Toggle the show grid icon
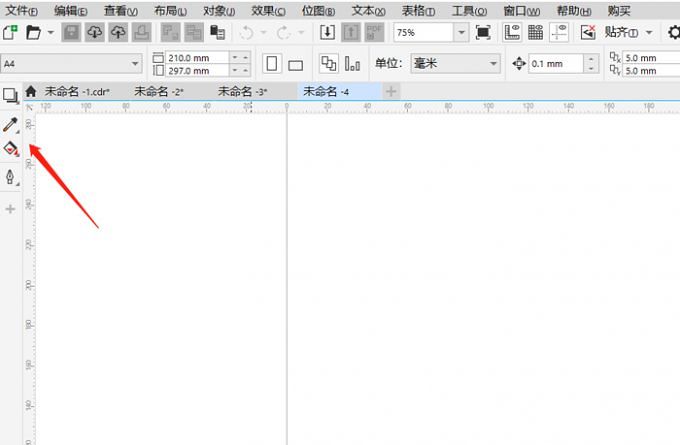680x445 pixels. (536, 33)
